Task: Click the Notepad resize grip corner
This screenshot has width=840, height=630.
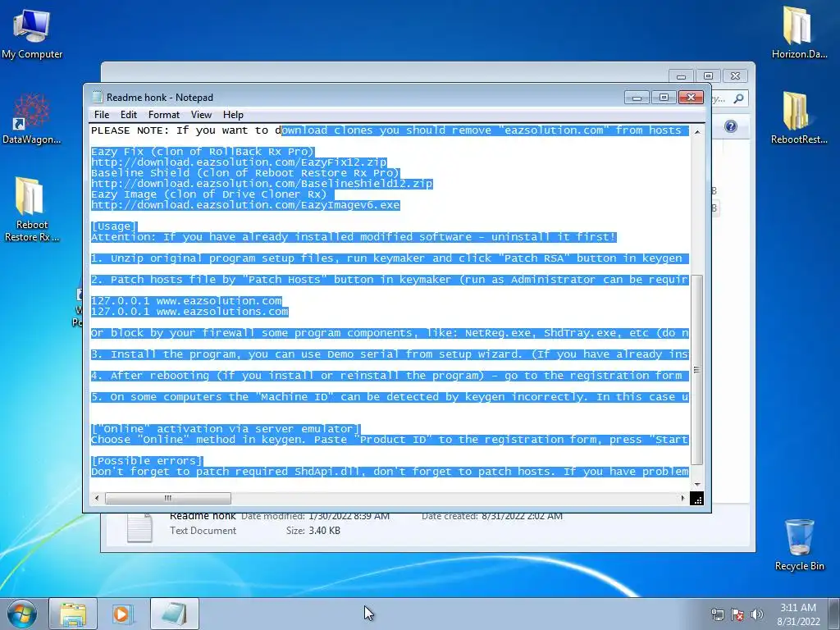Action: (697, 500)
